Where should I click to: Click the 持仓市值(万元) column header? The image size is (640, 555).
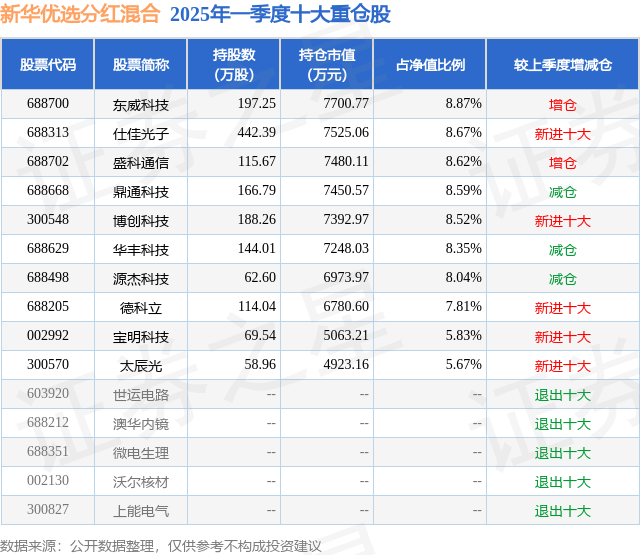point(327,64)
